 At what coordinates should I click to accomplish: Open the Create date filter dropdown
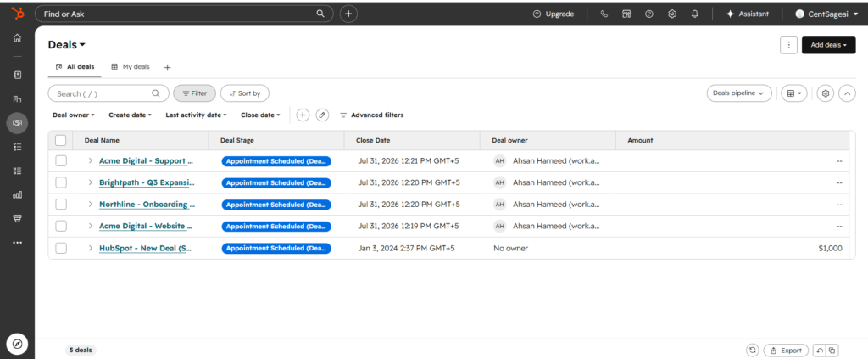[x=130, y=115]
